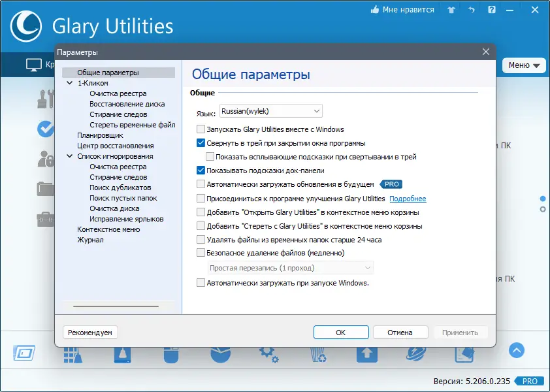The height and width of the screenshot is (392, 550).
Task: Enable 'Безопасное удаление файлов (медленно)'
Action: 201,253
